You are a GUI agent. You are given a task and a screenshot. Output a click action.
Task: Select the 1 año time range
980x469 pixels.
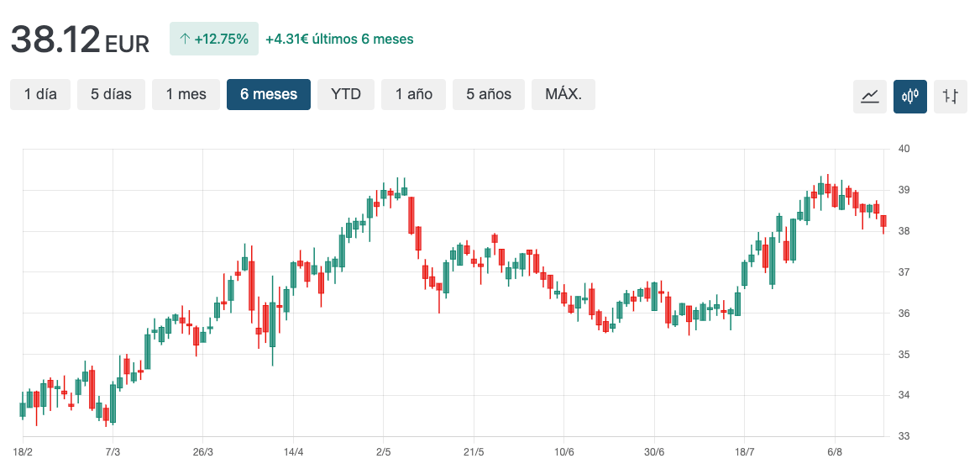[x=414, y=94]
